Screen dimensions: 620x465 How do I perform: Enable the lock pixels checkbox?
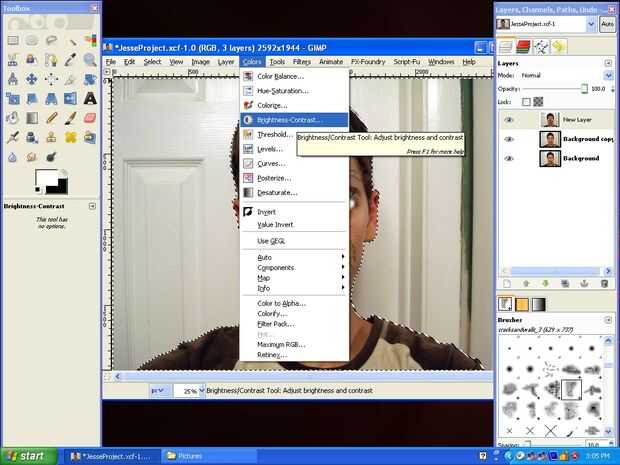(526, 102)
